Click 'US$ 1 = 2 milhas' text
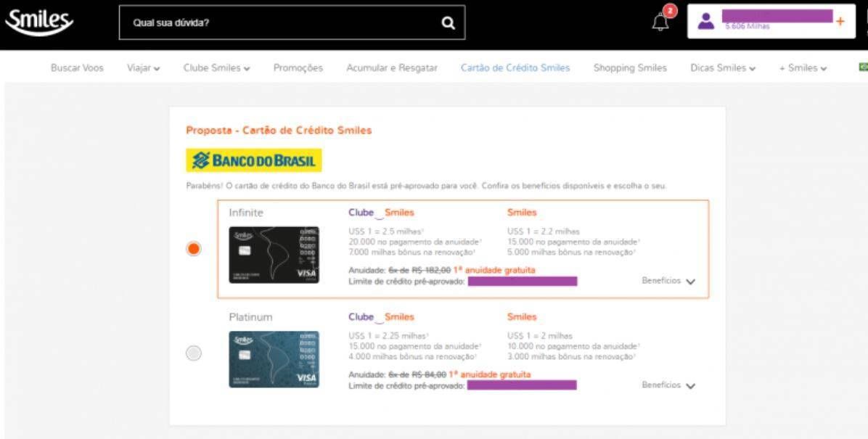868x439 pixels. (x=540, y=335)
